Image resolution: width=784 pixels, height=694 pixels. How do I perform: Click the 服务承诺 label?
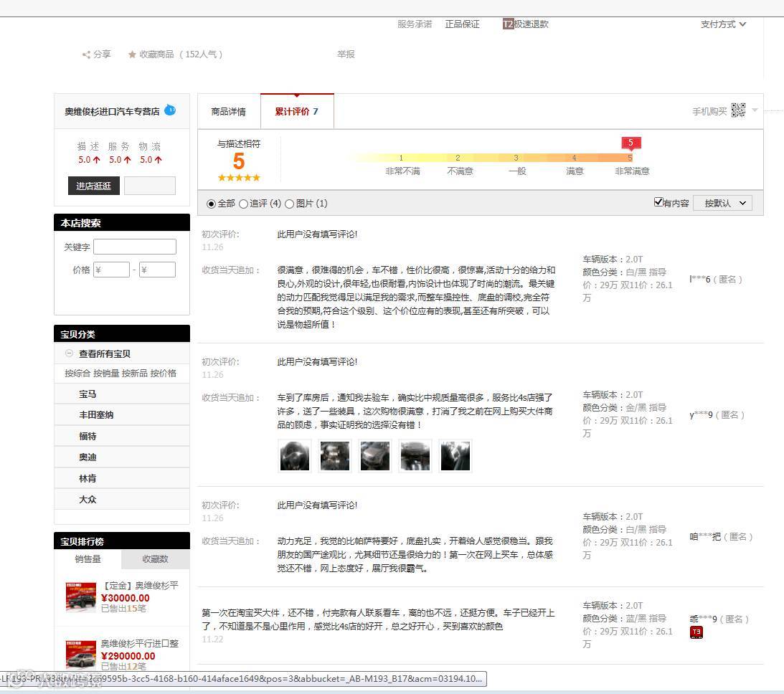click(415, 24)
